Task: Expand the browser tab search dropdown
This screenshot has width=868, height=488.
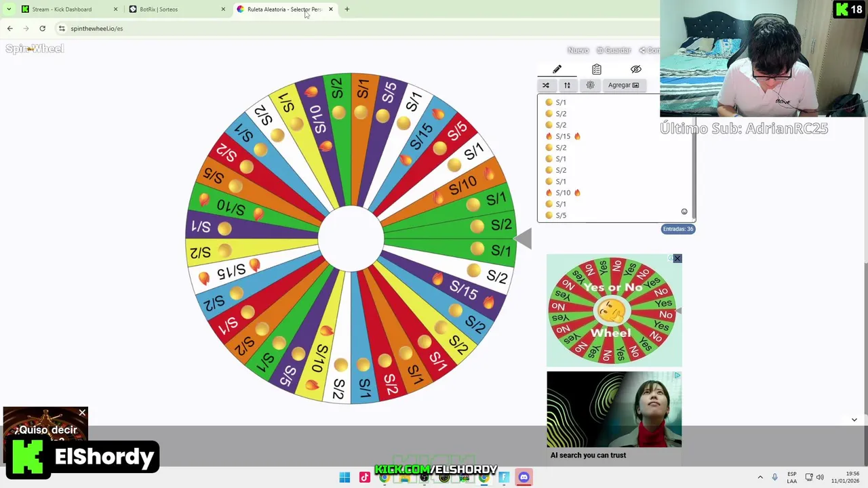Action: tap(8, 9)
